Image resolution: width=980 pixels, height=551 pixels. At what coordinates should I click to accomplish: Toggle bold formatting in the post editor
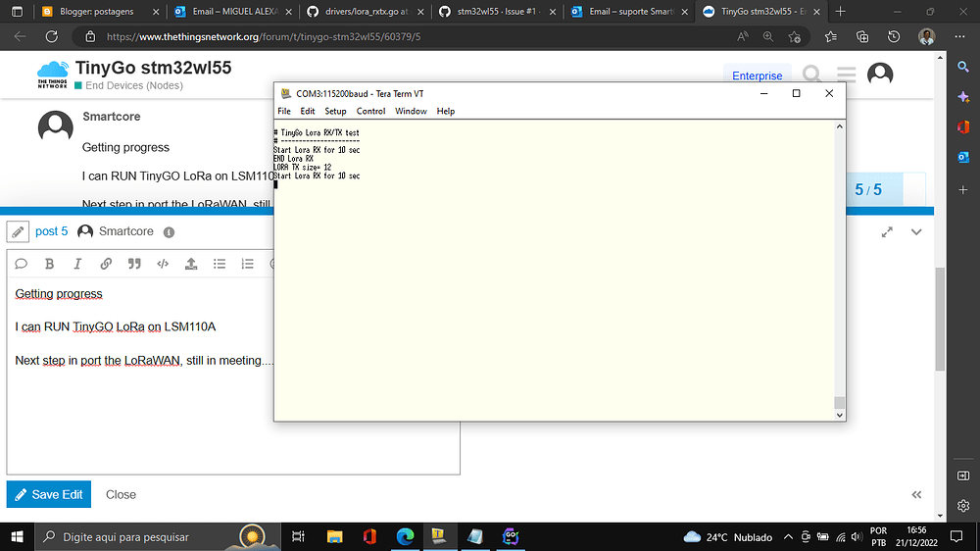49,264
